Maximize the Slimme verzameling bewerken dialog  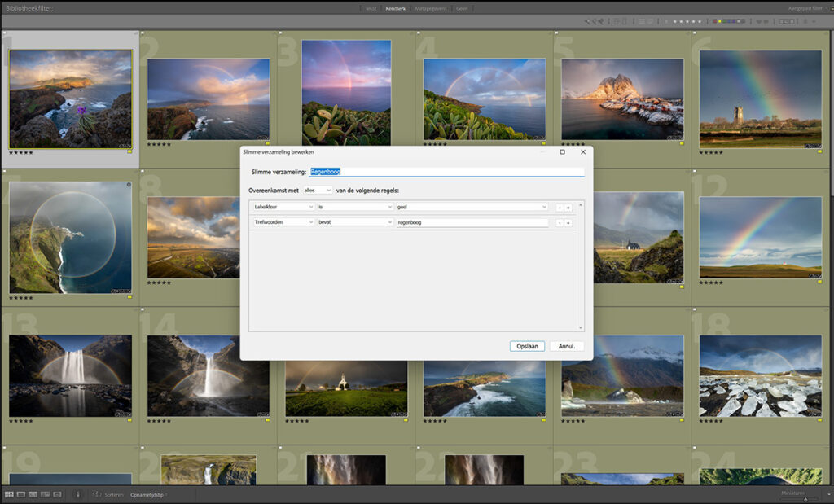coord(562,152)
